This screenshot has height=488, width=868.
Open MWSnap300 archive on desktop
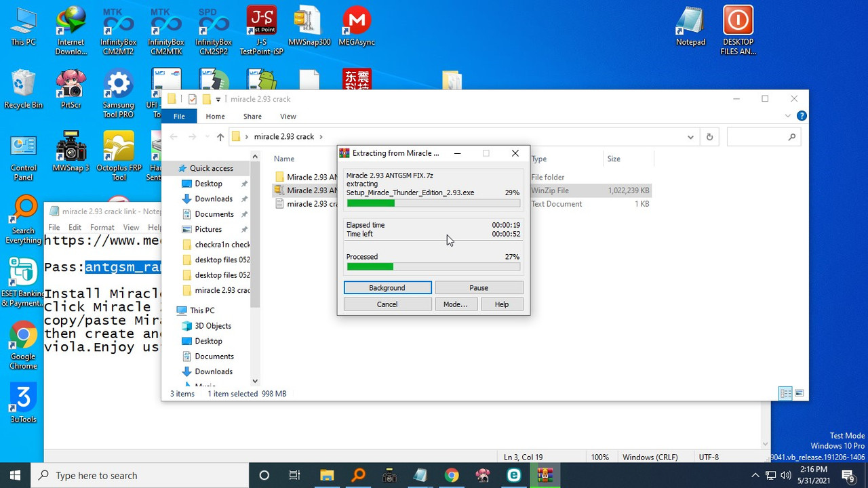[x=309, y=27]
